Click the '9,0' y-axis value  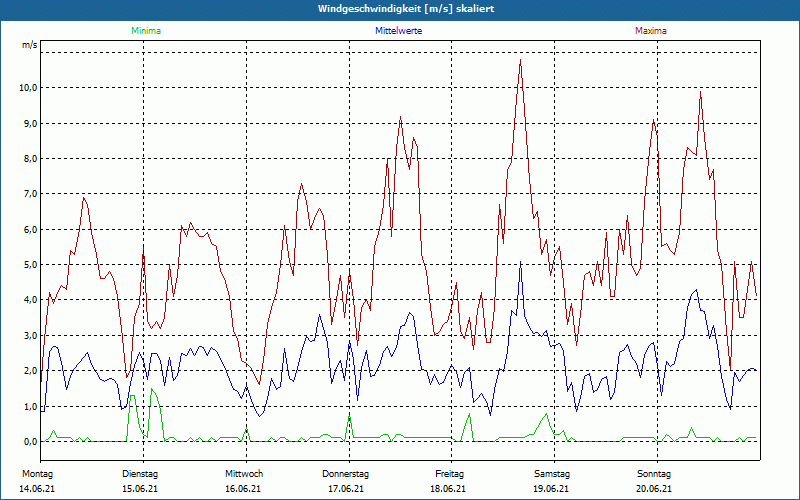[31, 123]
